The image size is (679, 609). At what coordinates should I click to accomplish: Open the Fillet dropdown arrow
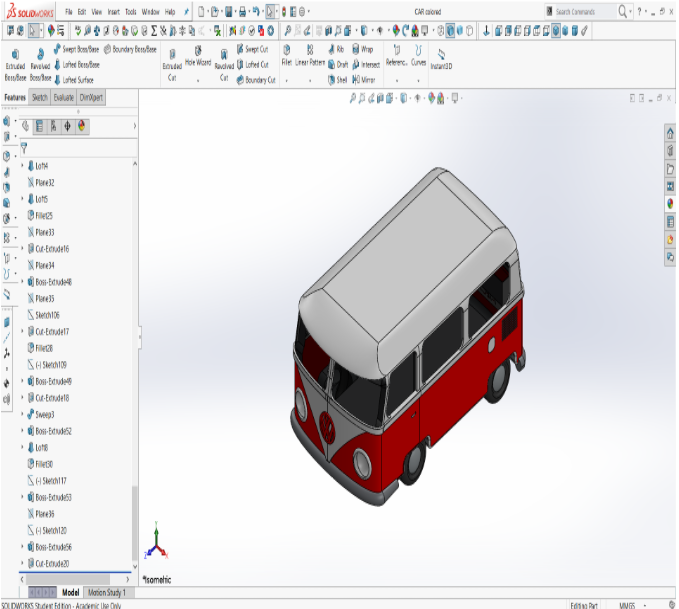pyautogui.click(x=286, y=81)
